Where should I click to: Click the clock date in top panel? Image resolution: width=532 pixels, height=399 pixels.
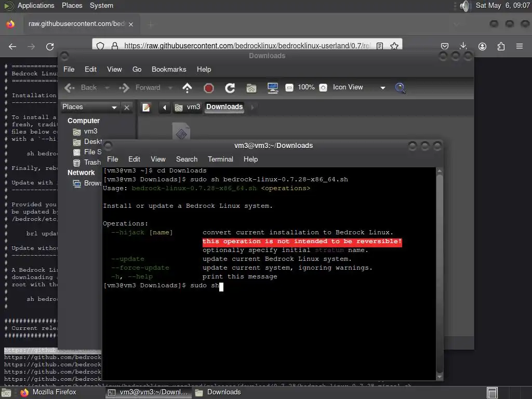pos(502,5)
